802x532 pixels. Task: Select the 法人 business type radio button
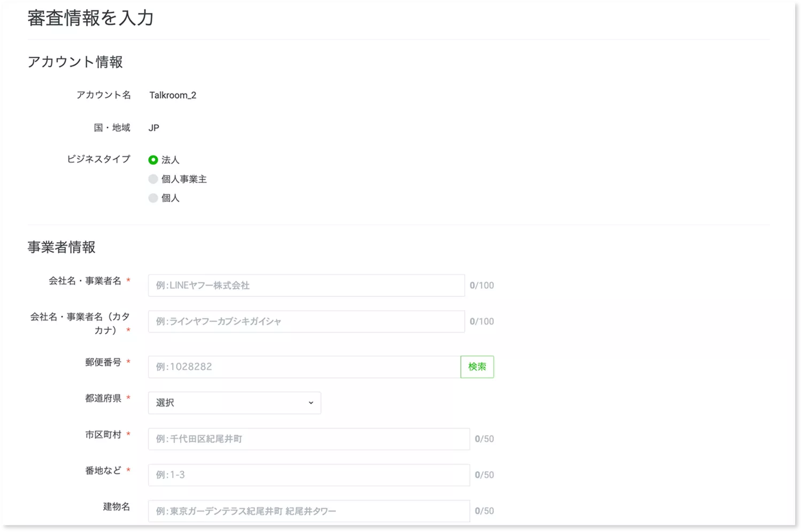[x=153, y=160]
